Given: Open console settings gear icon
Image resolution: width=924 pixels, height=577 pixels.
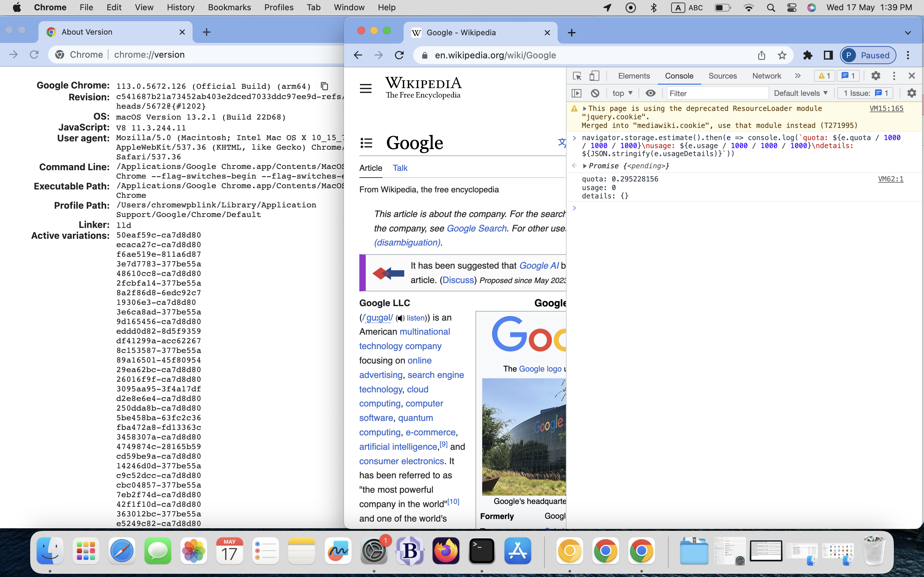Looking at the screenshot, I should (x=911, y=93).
